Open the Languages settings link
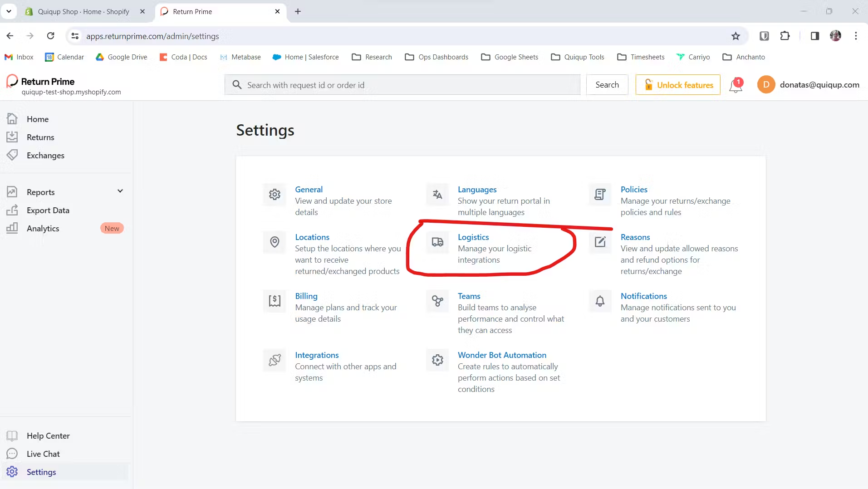Viewport: 868px width, 489px height. click(x=477, y=189)
